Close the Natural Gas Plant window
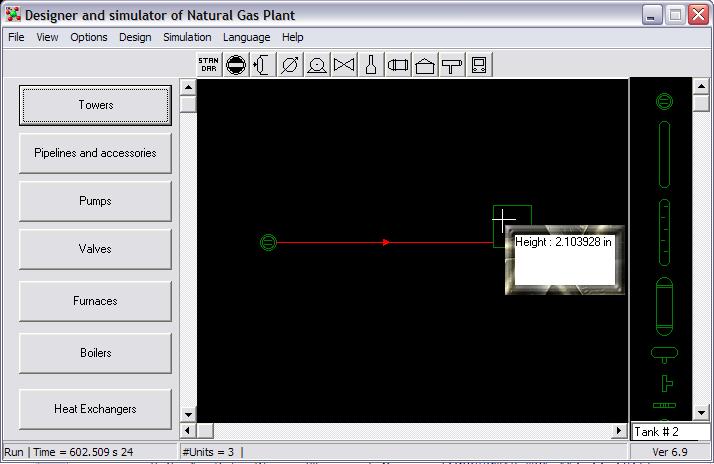714x464 pixels. pyautogui.click(x=699, y=15)
